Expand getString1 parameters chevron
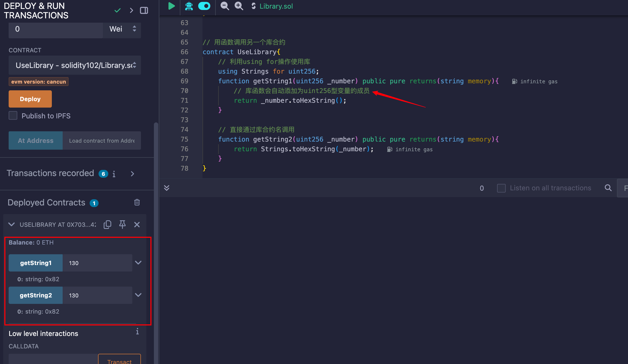 tap(138, 263)
